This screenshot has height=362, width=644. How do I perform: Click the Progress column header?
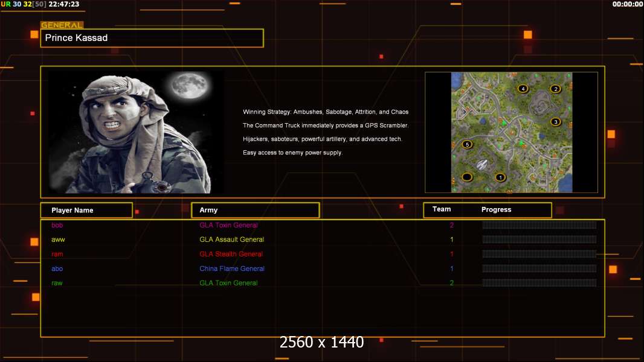(x=496, y=209)
